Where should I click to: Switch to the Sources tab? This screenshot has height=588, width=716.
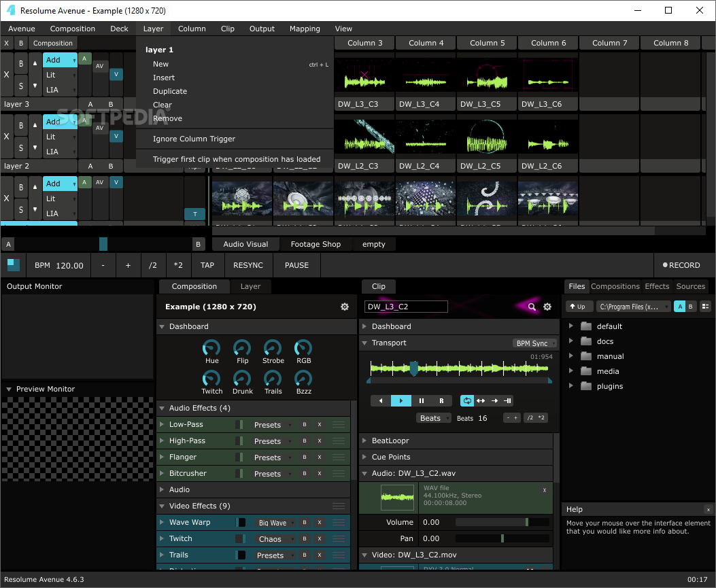coord(690,286)
